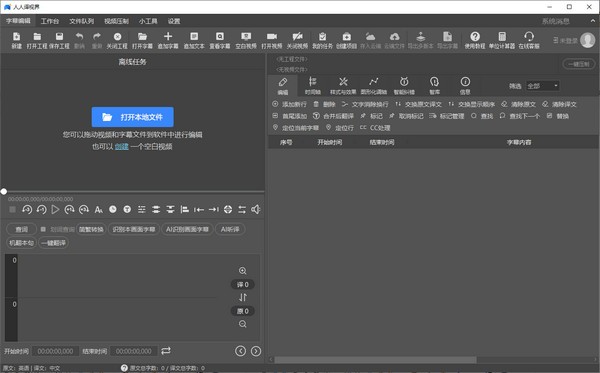Screen dimensions: 600x373
Task: Click the 关闭视频 icon
Action: 297,40
